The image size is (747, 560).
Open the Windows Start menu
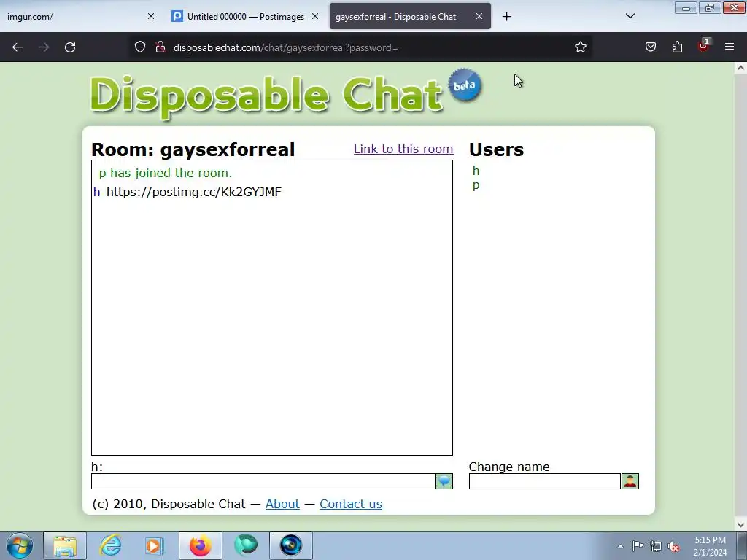click(20, 545)
